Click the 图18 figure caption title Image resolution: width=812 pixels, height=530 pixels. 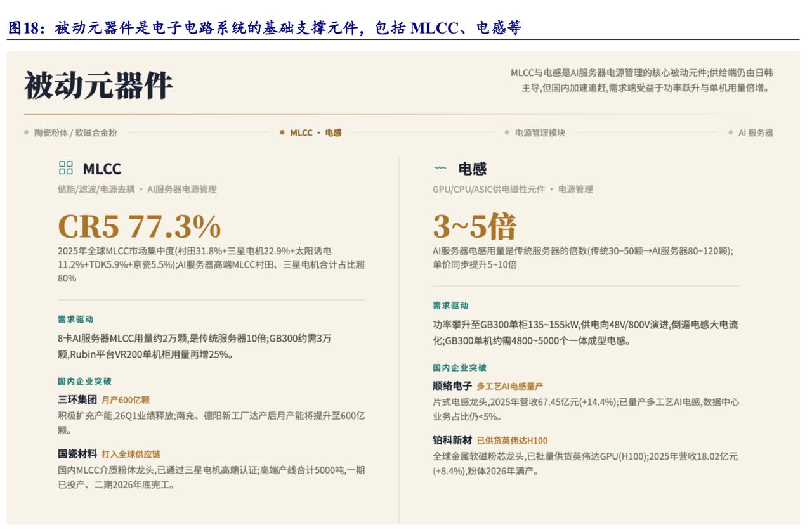pyautogui.click(x=265, y=28)
